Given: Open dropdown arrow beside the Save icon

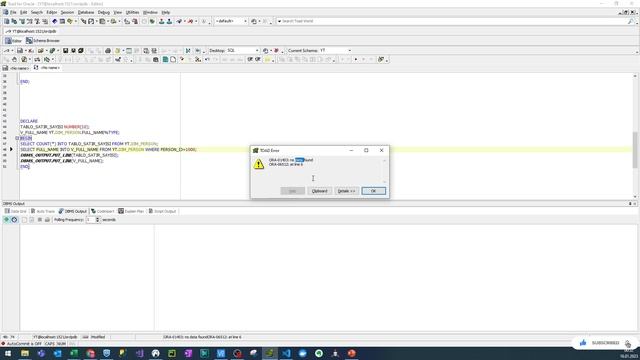Looking at the screenshot, I should [x=26, y=51].
